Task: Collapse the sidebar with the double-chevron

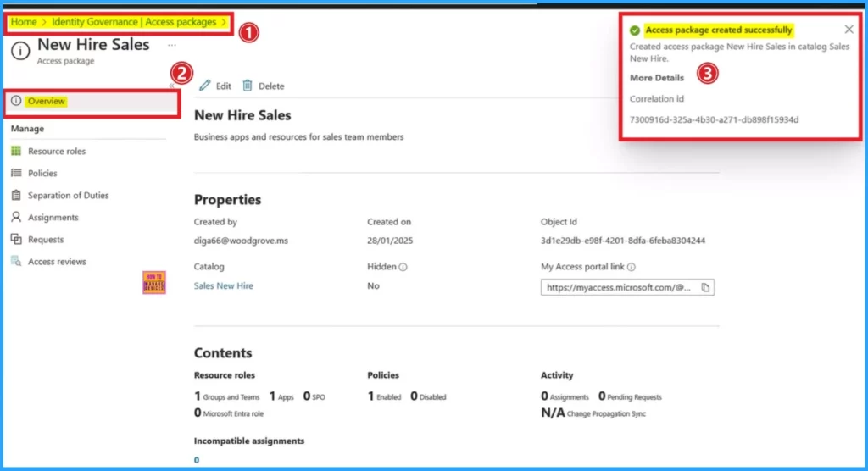Action: (x=171, y=86)
